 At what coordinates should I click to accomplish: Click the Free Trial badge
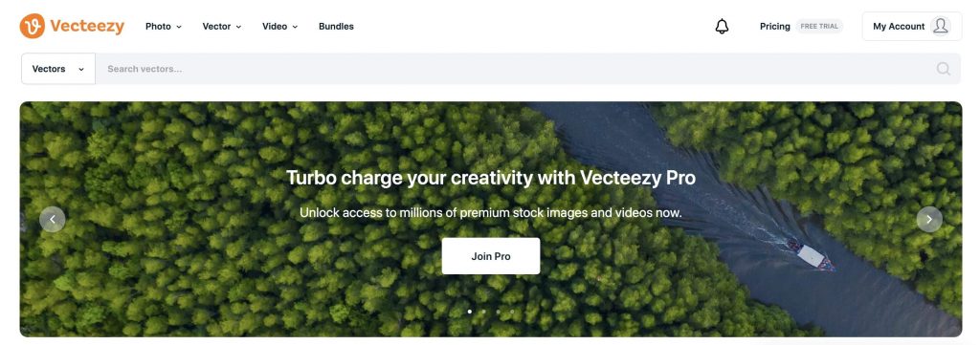819,26
